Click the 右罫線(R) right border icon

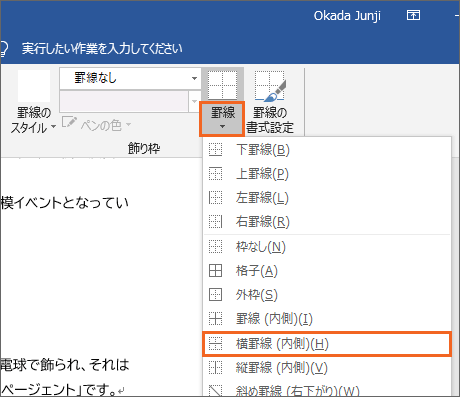click(x=215, y=221)
